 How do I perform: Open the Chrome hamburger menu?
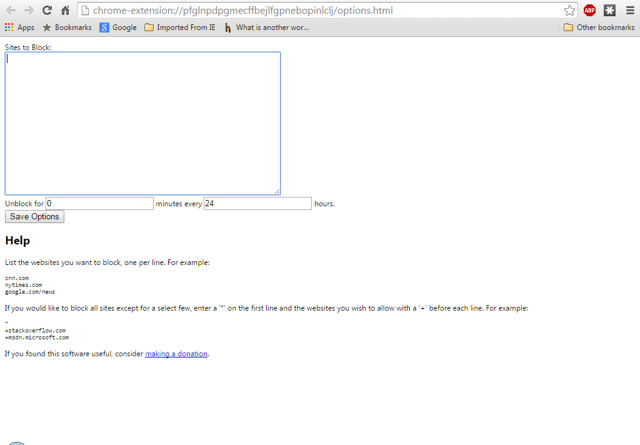(629, 10)
